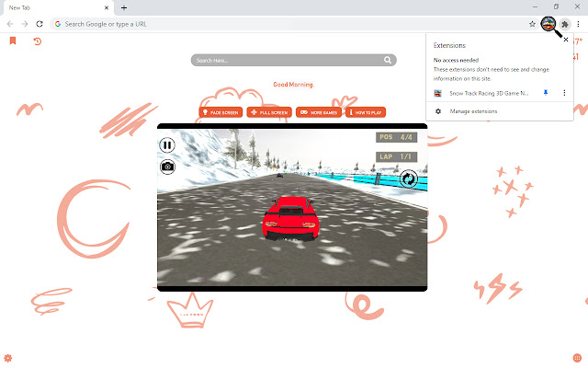Click the red car in the game
Image resolution: width=588 pixels, height=368 pixels.
[x=290, y=219]
